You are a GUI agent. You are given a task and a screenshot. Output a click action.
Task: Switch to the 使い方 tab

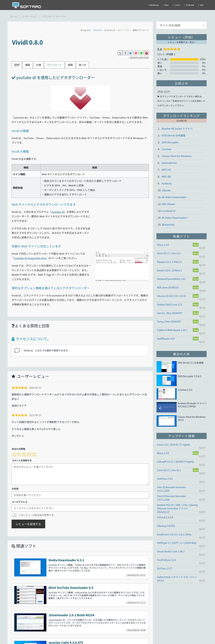82,65
